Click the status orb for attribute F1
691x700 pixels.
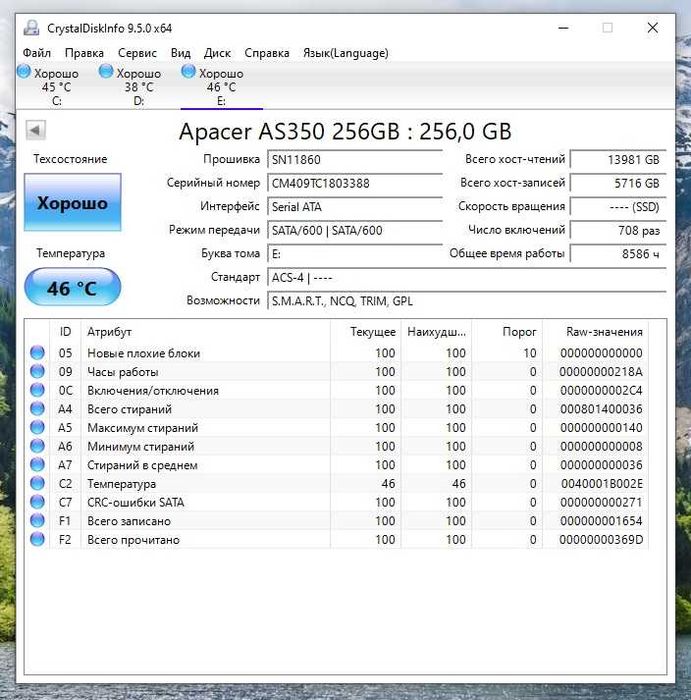pyautogui.click(x=37, y=521)
